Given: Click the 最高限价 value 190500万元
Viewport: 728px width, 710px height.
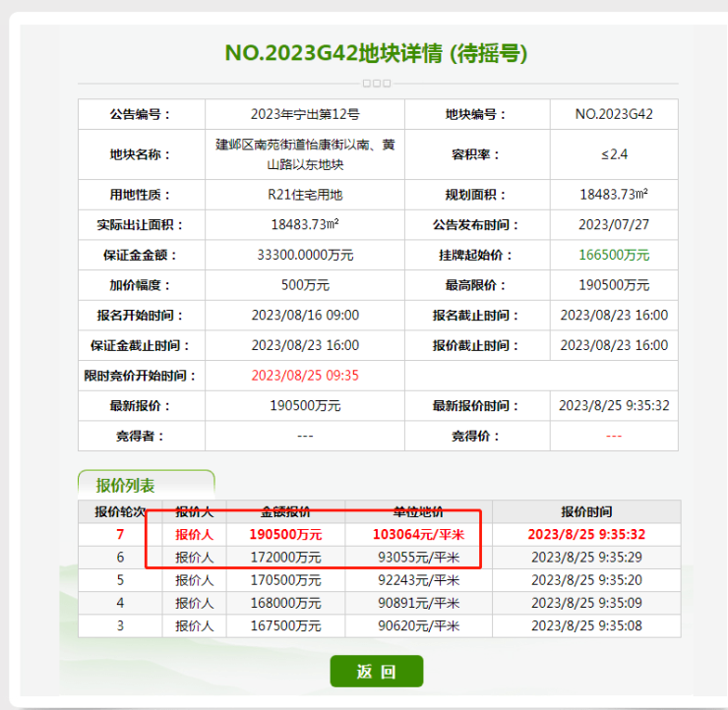Looking at the screenshot, I should [x=614, y=285].
